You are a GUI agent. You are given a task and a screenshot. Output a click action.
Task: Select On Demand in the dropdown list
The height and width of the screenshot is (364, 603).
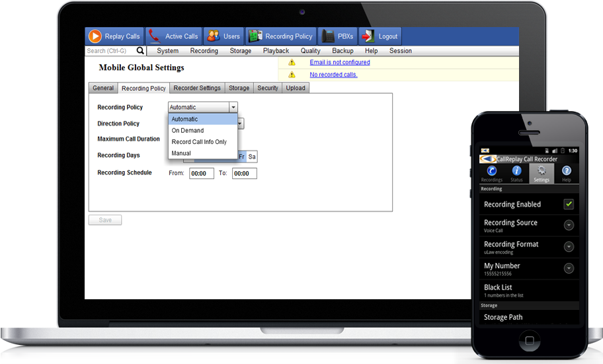(203, 130)
